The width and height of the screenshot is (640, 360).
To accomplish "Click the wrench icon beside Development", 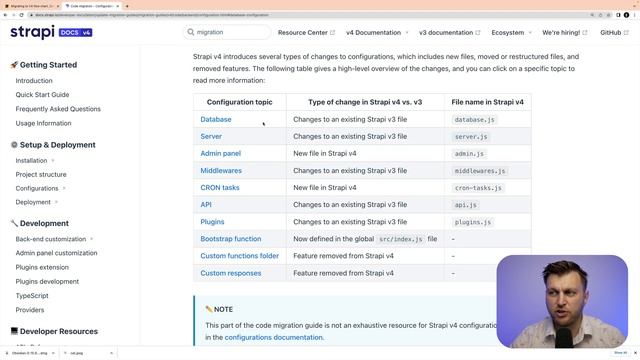I will (14, 223).
